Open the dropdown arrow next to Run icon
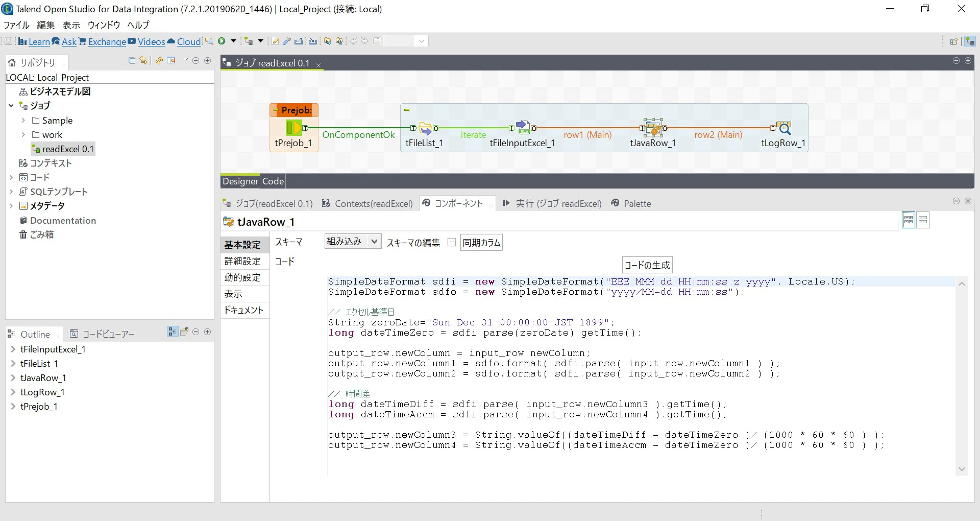The width and height of the screenshot is (980, 521). 234,41
